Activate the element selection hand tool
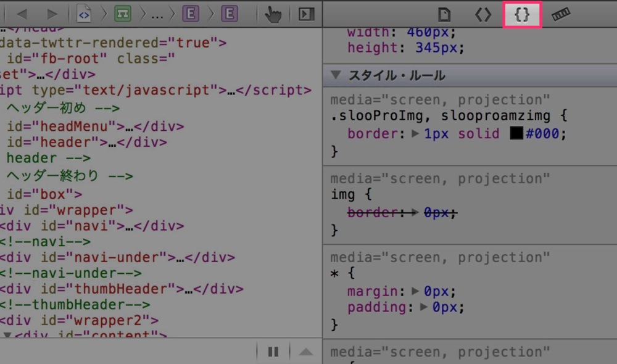Viewport: 617px width, 364px height. [x=273, y=15]
